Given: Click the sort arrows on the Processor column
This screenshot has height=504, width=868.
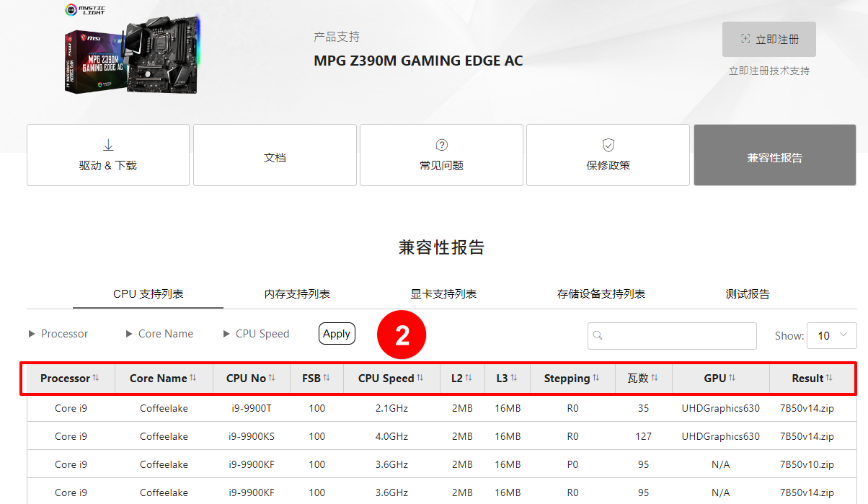Looking at the screenshot, I should [x=95, y=377].
